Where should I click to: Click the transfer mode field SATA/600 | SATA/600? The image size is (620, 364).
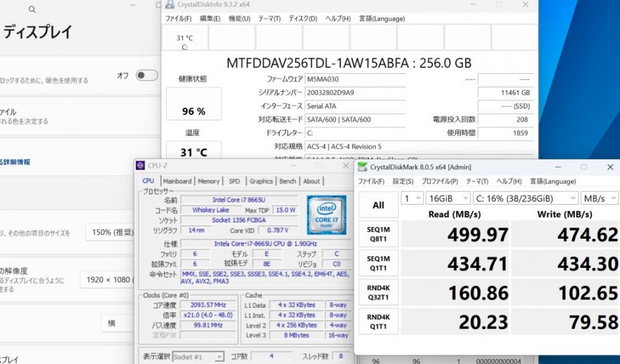pyautogui.click(x=355, y=120)
